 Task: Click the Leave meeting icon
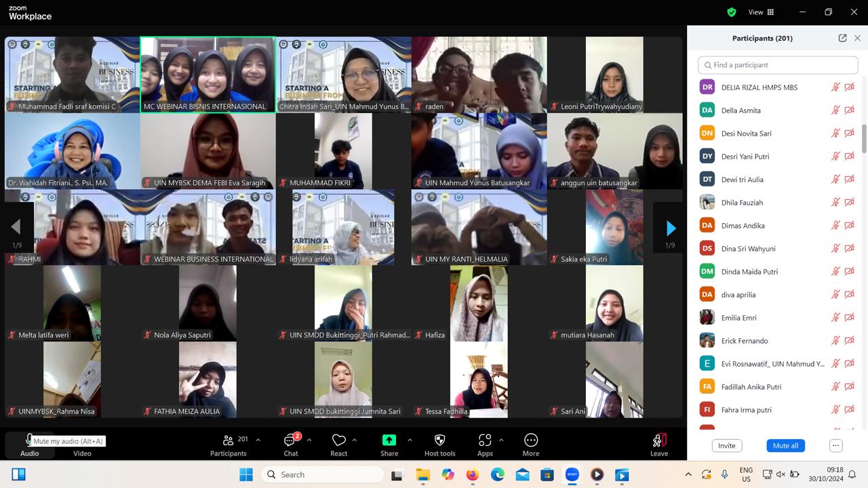click(x=658, y=441)
